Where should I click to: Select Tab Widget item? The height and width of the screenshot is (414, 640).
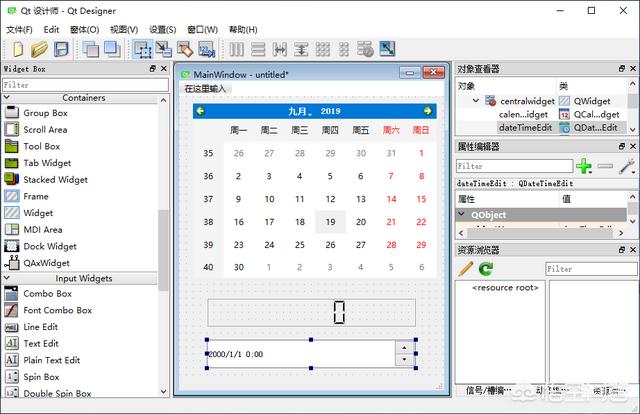click(47, 163)
